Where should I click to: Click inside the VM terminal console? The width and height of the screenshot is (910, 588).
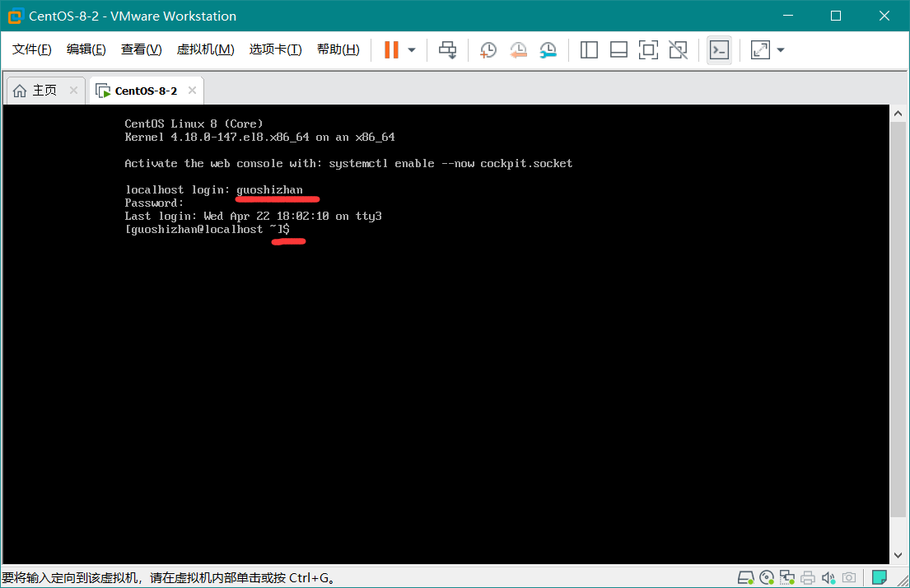tap(445, 371)
